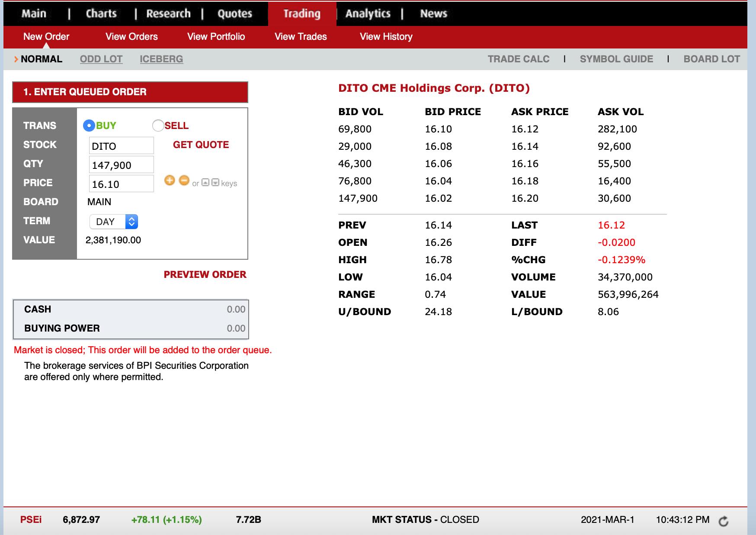Click New Order in the submenu
Image resolution: width=756 pixels, height=535 pixels.
click(x=46, y=36)
